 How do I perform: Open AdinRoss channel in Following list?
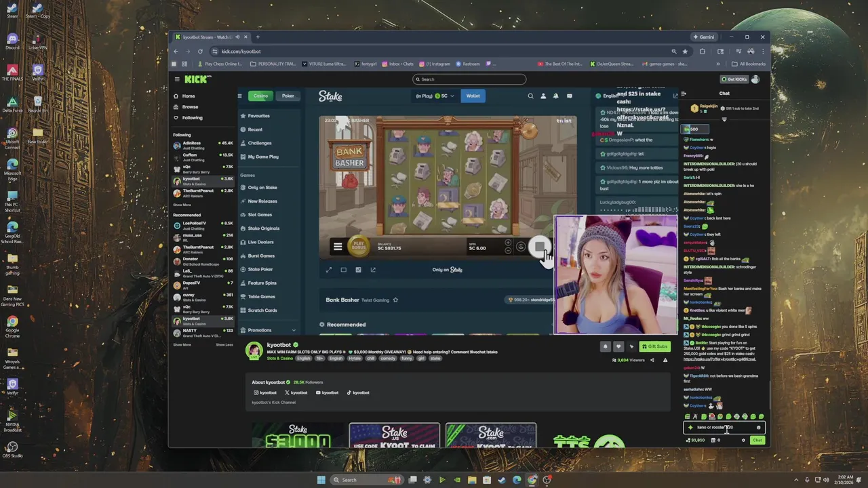[x=203, y=144]
